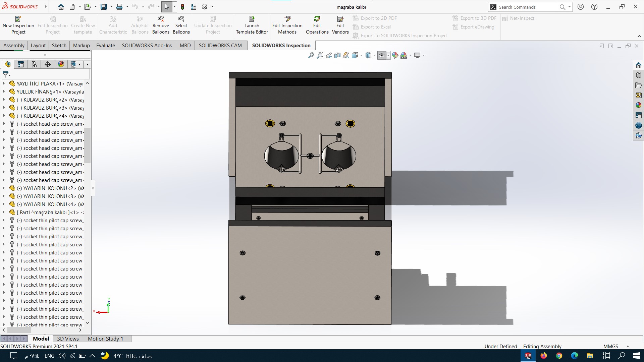Click the MMGS unit system button
The image size is (644, 362).
(610, 346)
